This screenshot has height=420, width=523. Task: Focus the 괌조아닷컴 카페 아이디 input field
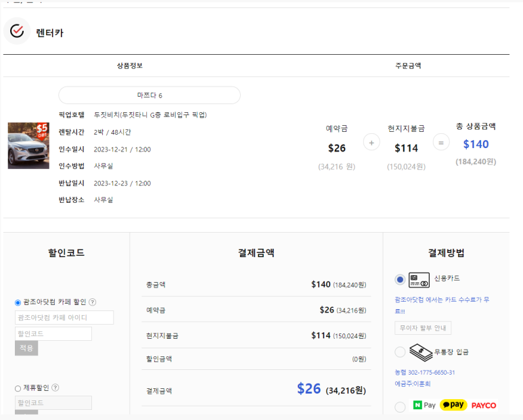click(64, 318)
